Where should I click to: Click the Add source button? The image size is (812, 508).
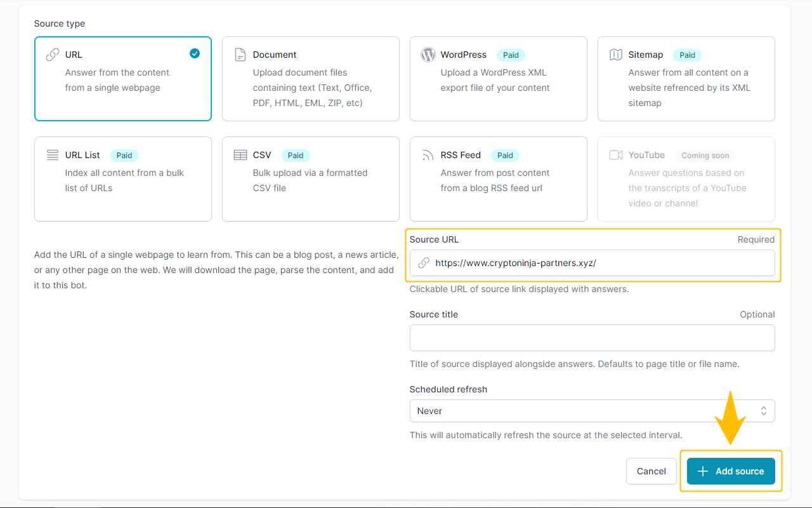click(x=731, y=471)
